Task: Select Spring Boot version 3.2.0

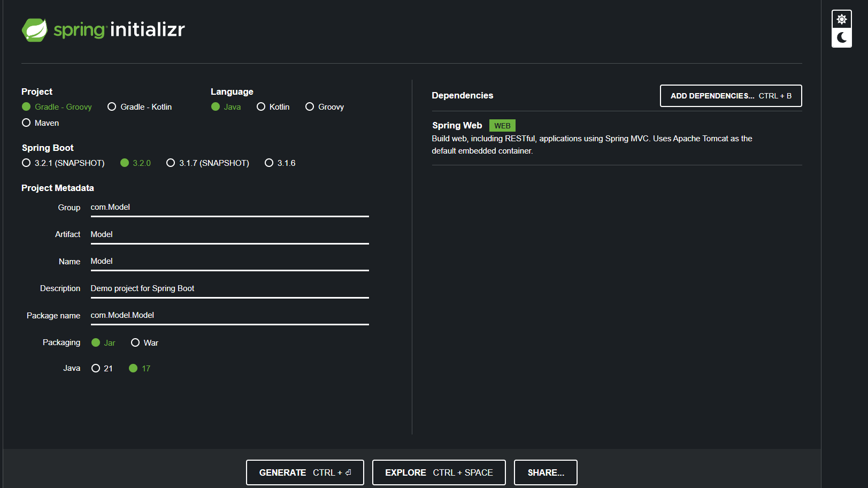Action: [x=135, y=163]
